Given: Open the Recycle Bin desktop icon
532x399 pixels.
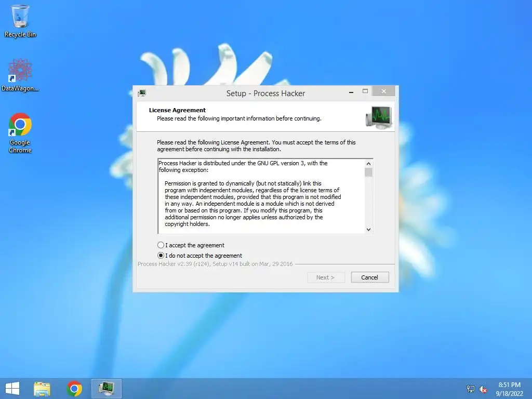Looking at the screenshot, I should (20, 21).
